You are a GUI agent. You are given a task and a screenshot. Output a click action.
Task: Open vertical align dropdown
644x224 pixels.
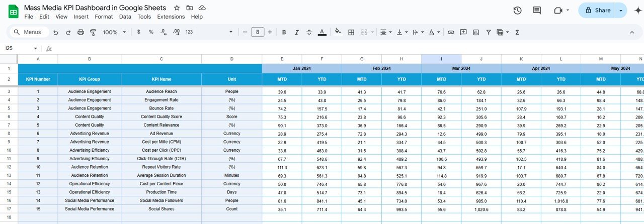click(x=402, y=32)
